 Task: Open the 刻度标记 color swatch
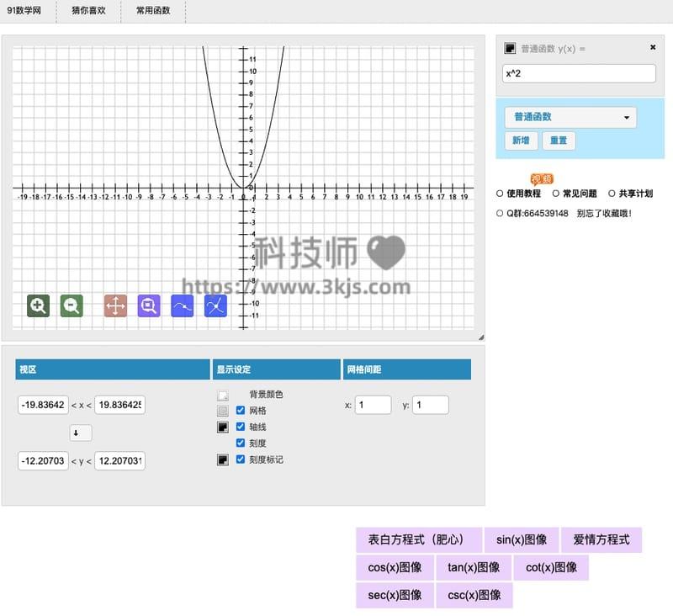(x=223, y=460)
